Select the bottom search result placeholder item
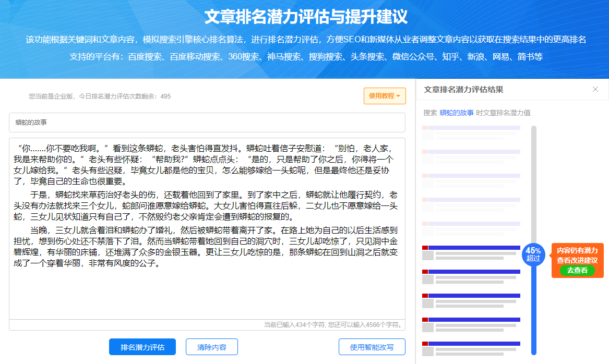Screen dimensions: 609x364 tap(471, 345)
